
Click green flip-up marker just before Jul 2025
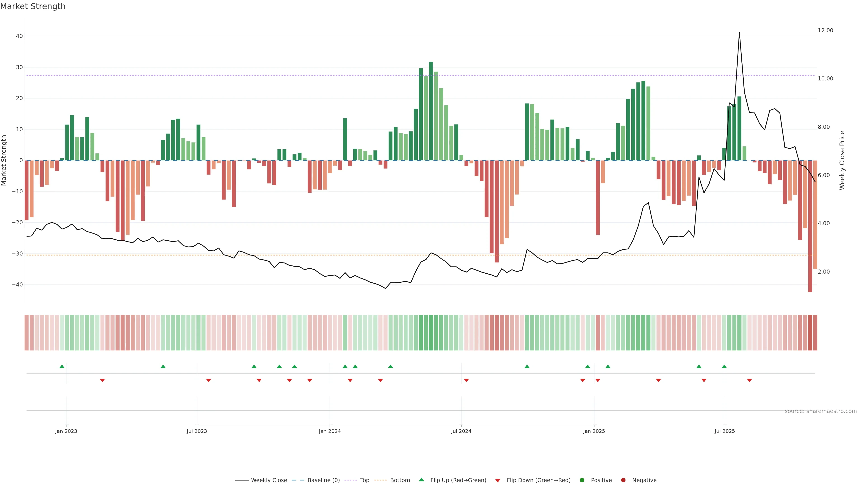point(724,366)
